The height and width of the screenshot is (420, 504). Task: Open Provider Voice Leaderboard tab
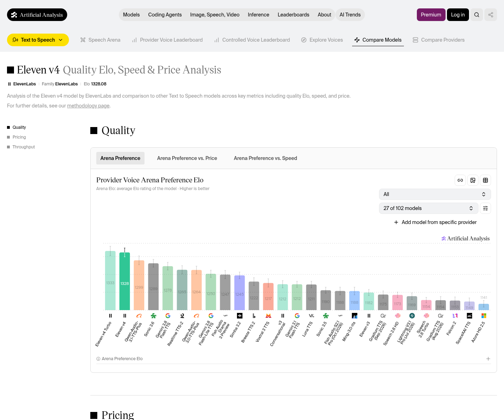pos(167,40)
